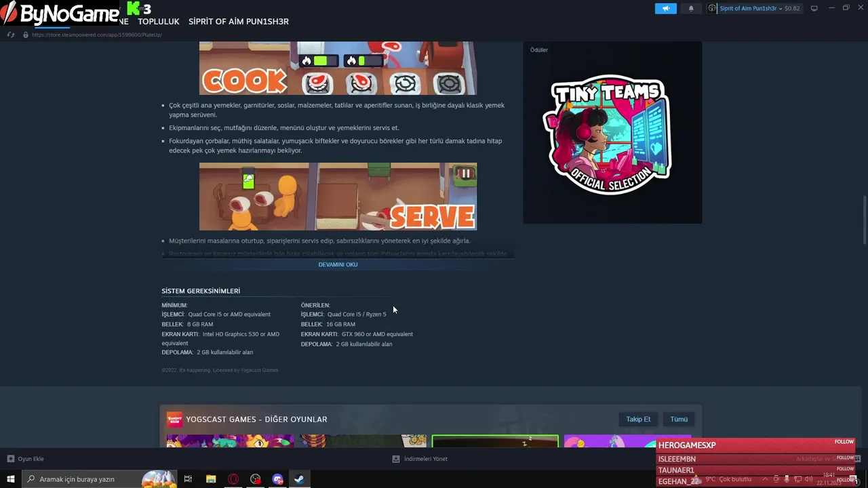Screen dimensions: 868x488
Task: Open the Windows Start menu
Action: click(x=11, y=479)
